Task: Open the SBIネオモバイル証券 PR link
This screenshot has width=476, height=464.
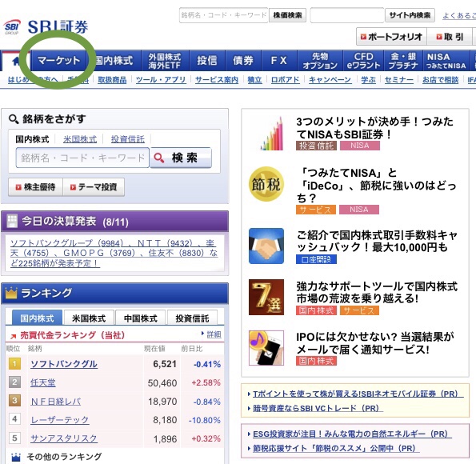Action: point(358,394)
